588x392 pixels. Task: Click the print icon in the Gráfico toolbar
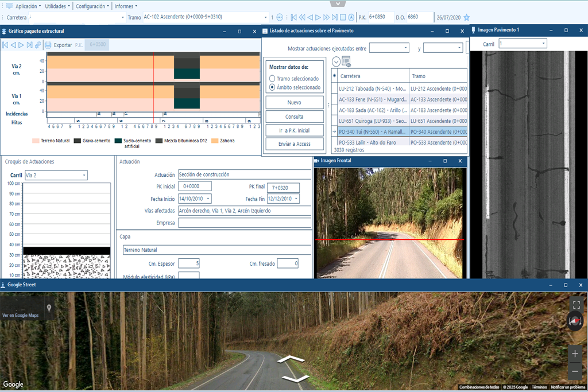48,45
